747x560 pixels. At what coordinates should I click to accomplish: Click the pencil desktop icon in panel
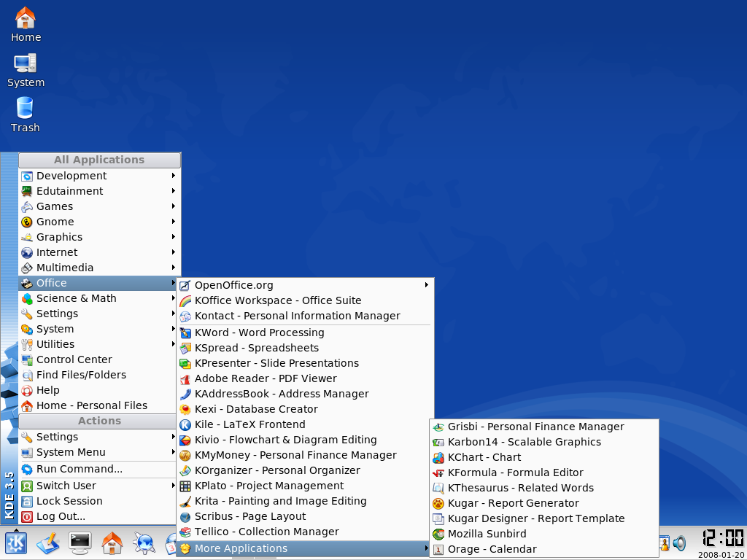point(47,542)
